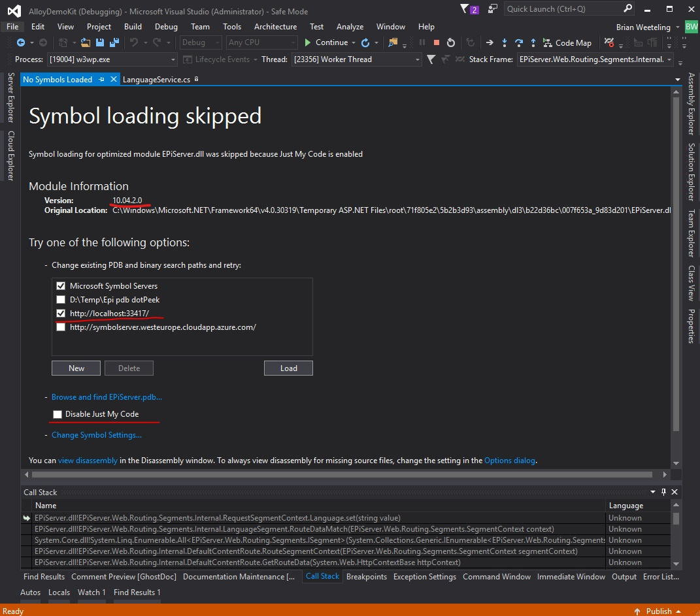This screenshot has height=616, width=700.
Task: Click the Step Out icon
Action: [x=533, y=42]
